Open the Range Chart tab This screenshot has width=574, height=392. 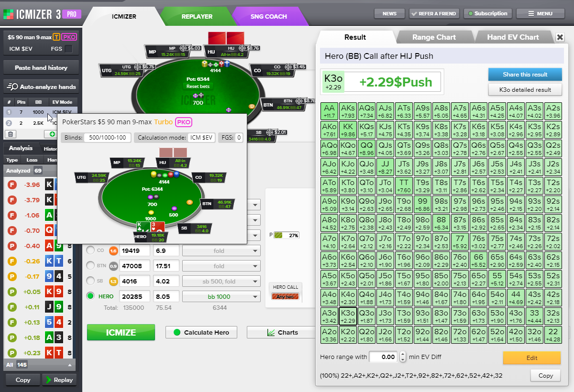(434, 37)
